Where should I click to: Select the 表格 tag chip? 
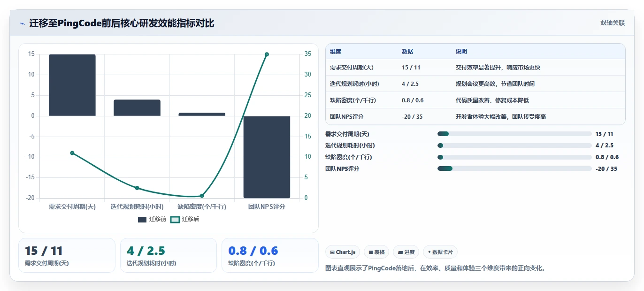[376, 252]
